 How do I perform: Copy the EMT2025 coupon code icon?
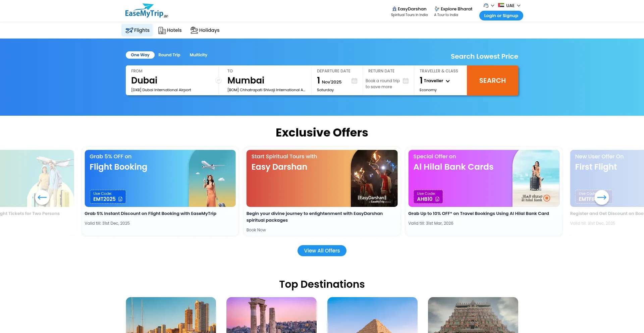(x=120, y=199)
